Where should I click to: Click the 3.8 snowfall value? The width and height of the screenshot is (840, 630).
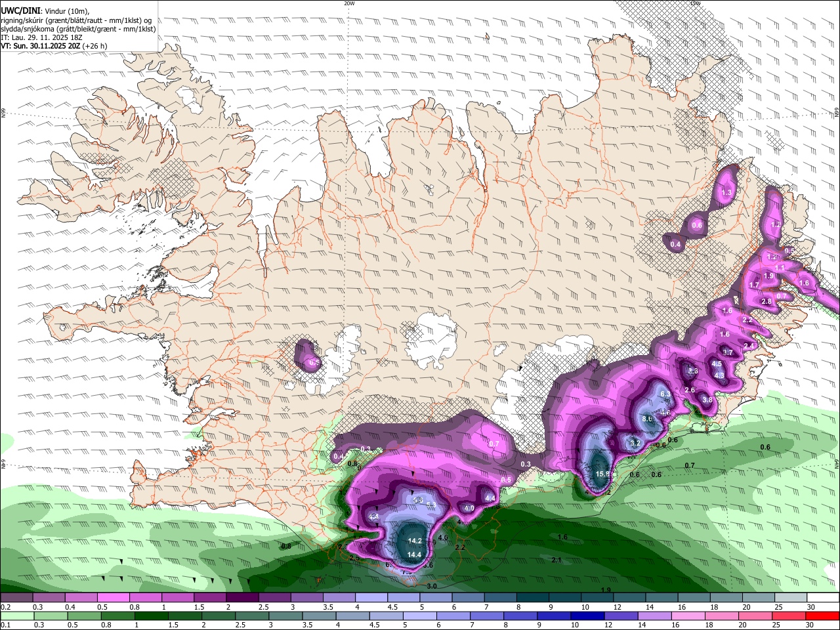pyautogui.click(x=707, y=400)
